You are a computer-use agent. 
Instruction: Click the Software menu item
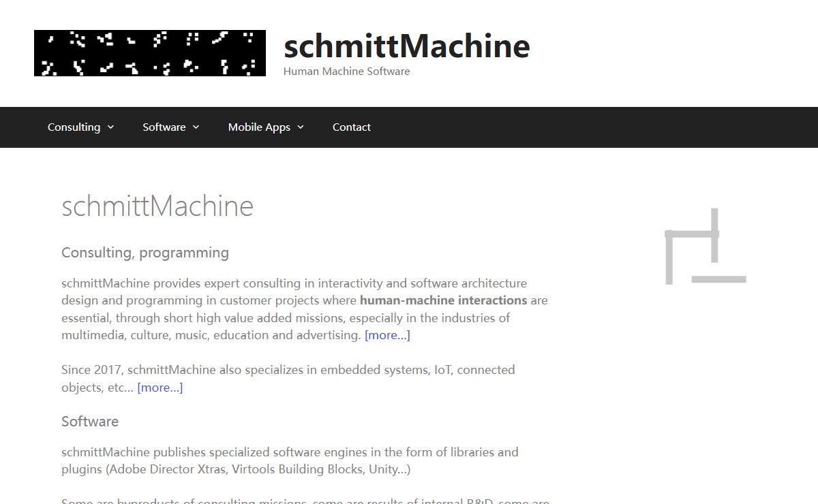(x=164, y=127)
